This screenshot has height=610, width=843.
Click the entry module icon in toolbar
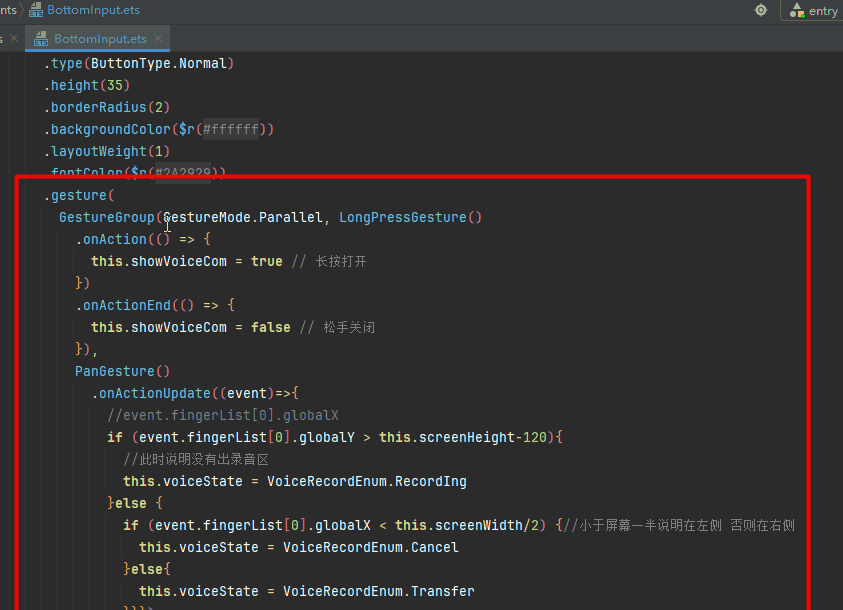click(797, 11)
